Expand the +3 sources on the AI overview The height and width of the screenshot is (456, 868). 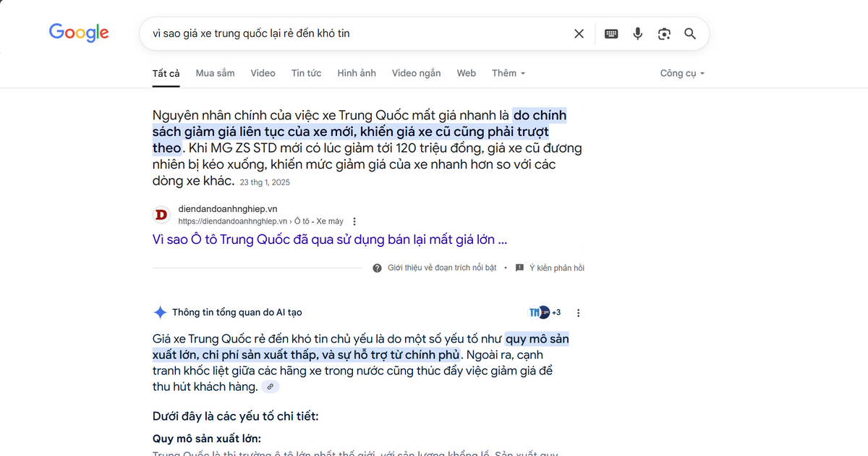[544, 312]
